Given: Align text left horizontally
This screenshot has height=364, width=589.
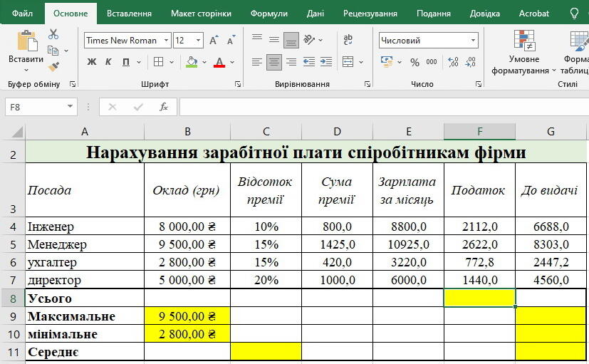Looking at the screenshot, I should coord(257,62).
